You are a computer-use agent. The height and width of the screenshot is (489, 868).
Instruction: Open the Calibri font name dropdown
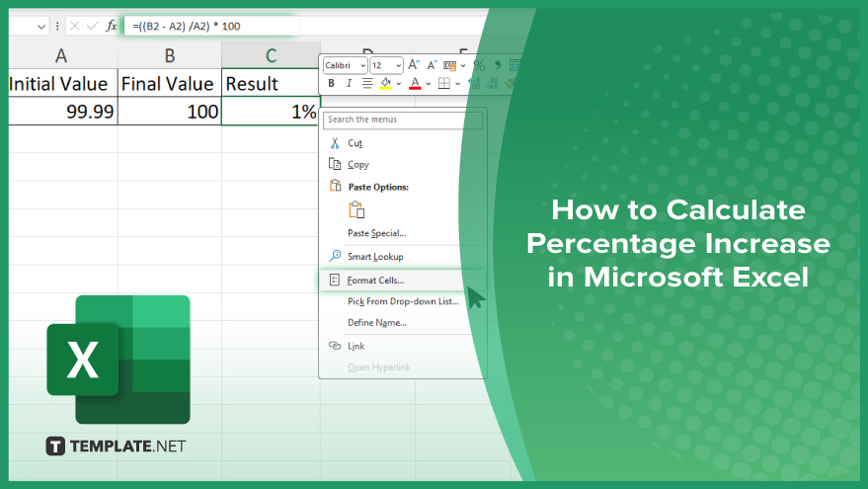click(362, 66)
